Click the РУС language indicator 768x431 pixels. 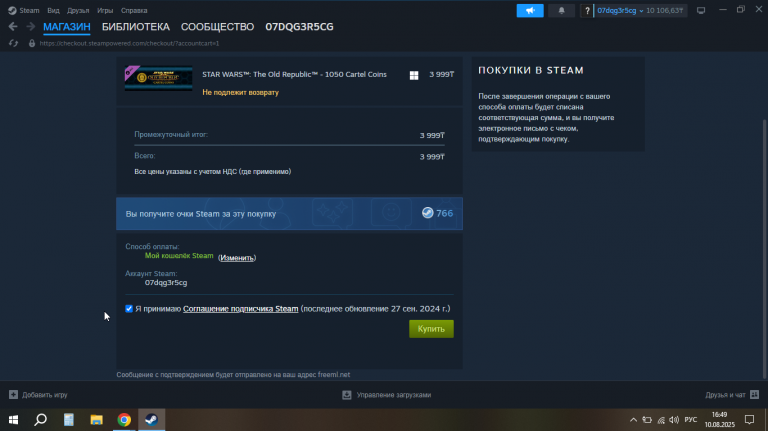(691, 420)
